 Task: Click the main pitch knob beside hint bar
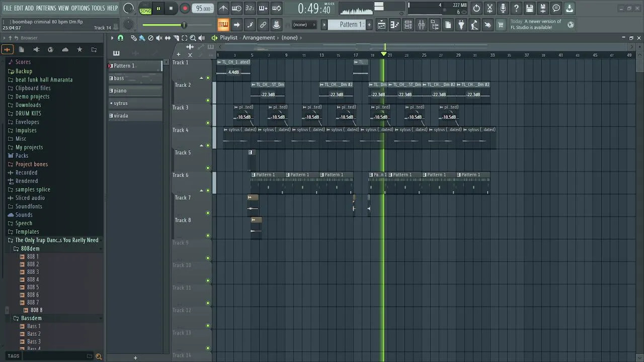[129, 25]
